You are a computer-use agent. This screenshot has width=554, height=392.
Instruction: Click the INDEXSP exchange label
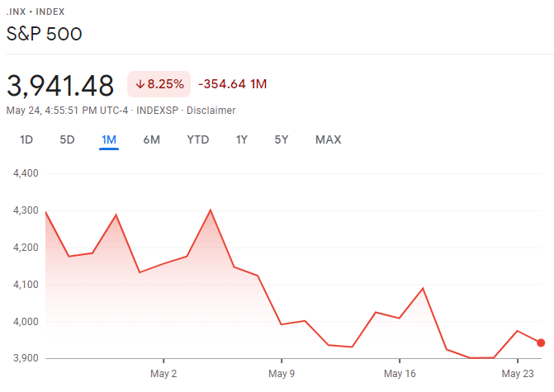157,111
